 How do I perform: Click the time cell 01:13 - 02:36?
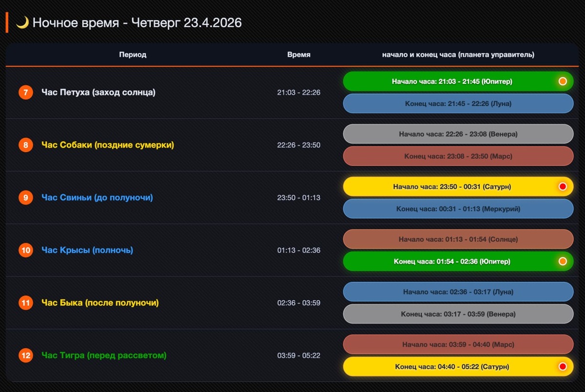[x=299, y=250]
